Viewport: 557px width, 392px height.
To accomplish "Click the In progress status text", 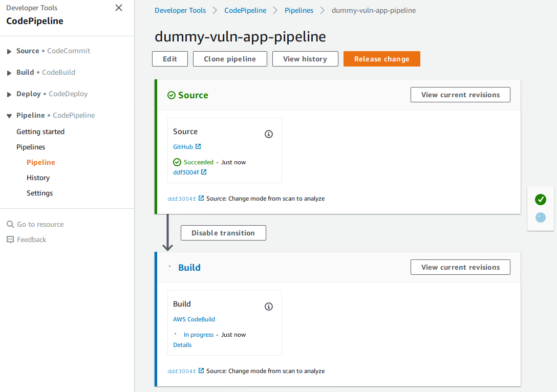I will (199, 335).
